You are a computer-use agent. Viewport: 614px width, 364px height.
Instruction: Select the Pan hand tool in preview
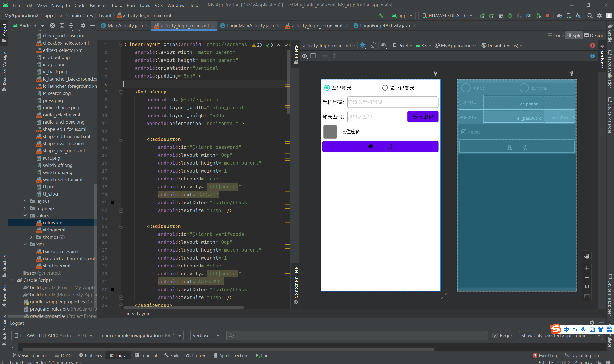586,256
